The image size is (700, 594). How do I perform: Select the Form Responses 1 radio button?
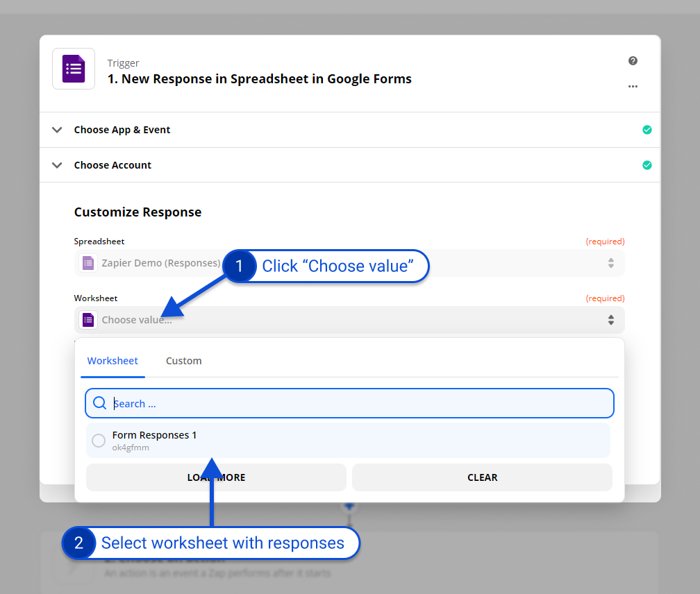point(99,441)
